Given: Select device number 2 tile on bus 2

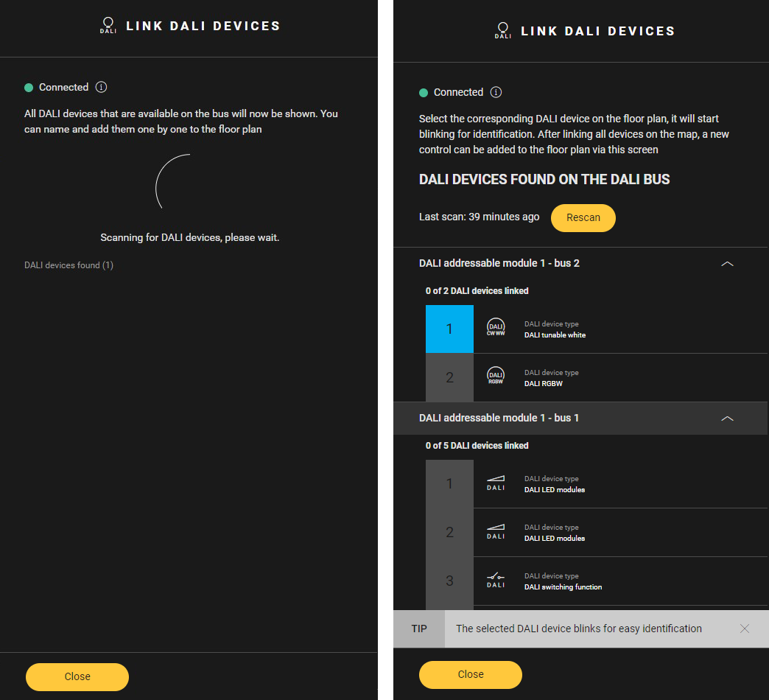Looking at the screenshot, I should coord(449,377).
